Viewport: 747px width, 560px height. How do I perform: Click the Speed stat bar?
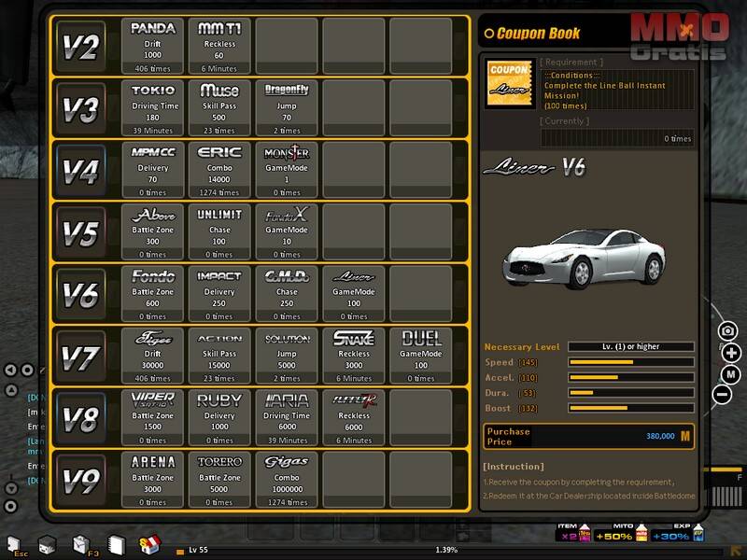(x=630, y=362)
